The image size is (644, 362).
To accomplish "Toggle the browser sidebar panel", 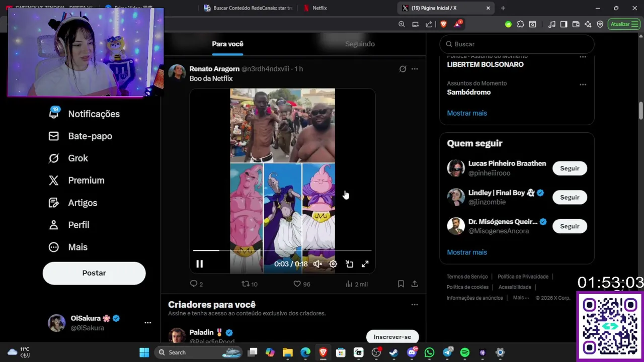I will (563, 24).
